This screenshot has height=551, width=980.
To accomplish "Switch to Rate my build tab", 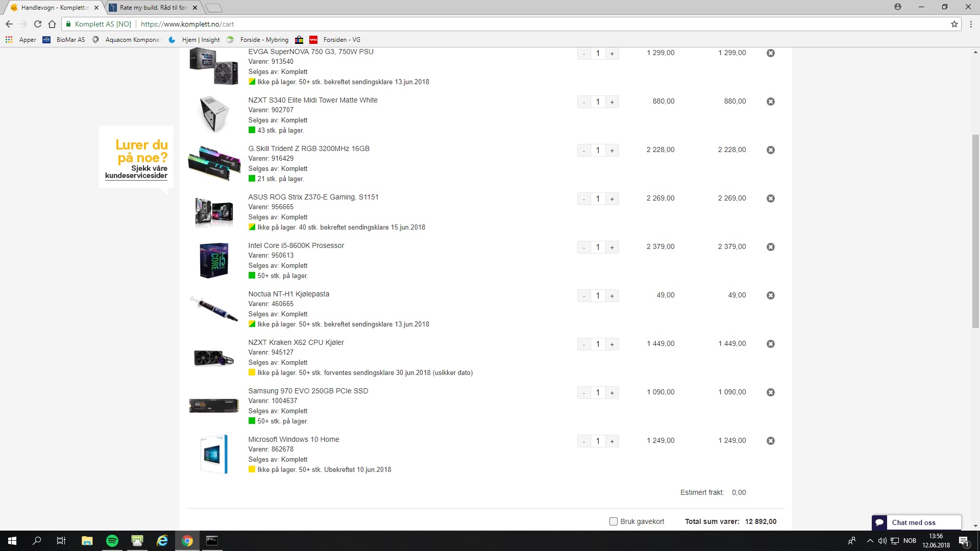I will [153, 8].
